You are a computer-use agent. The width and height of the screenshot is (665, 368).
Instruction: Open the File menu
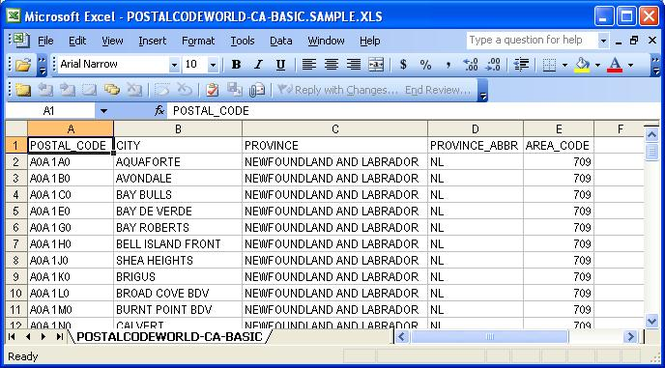click(x=46, y=41)
